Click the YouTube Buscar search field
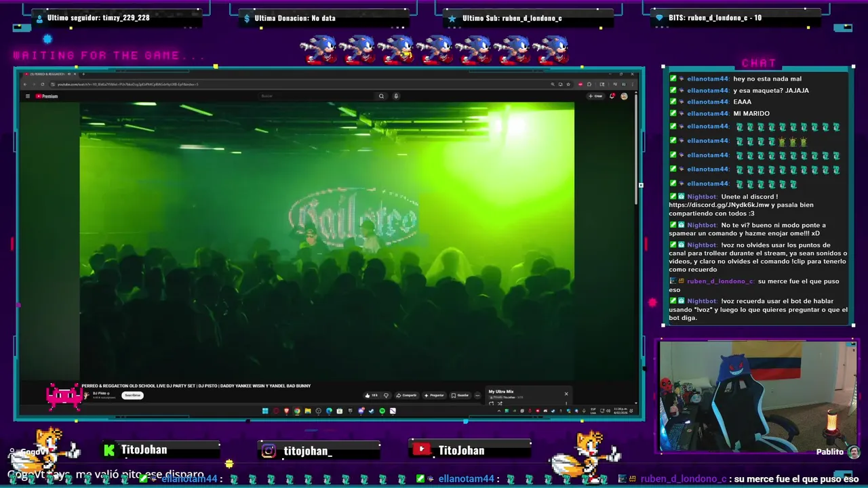868x488 pixels. [315, 96]
